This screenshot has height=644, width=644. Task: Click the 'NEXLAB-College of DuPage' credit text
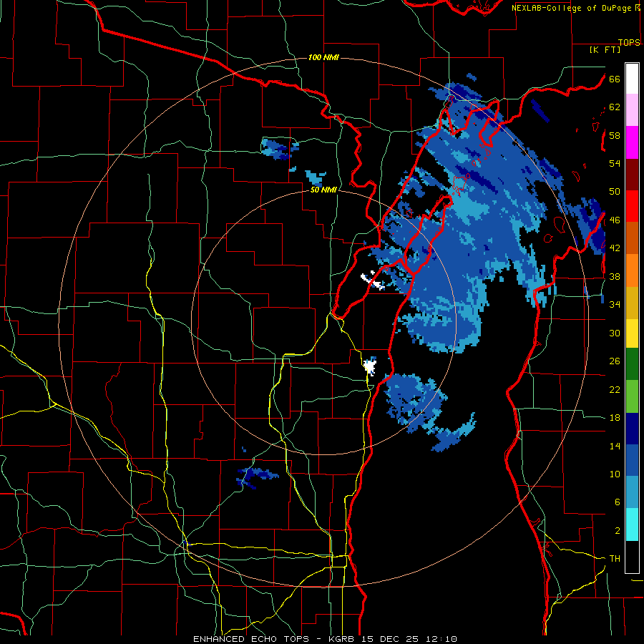click(x=572, y=8)
